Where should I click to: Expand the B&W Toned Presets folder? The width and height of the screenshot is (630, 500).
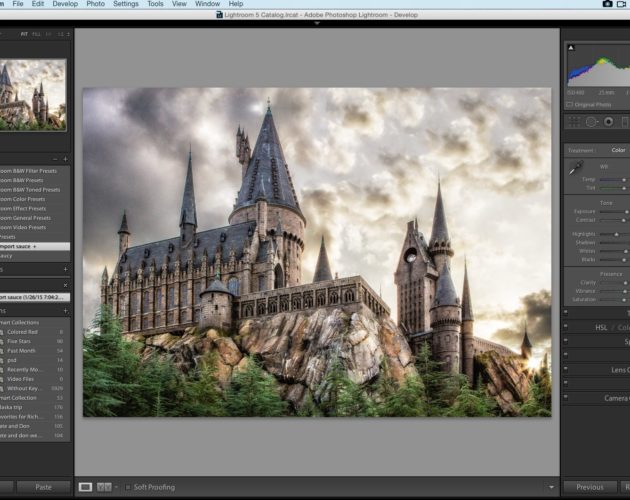(30, 190)
